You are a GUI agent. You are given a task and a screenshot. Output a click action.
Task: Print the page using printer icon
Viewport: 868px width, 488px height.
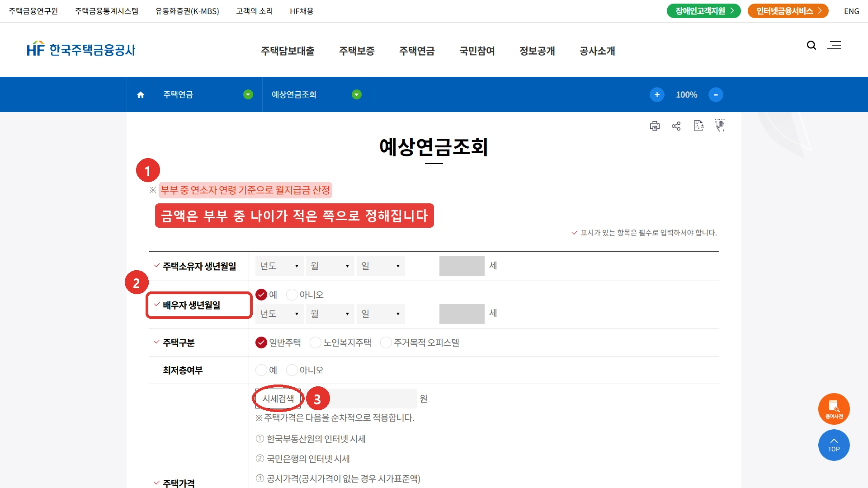click(655, 126)
